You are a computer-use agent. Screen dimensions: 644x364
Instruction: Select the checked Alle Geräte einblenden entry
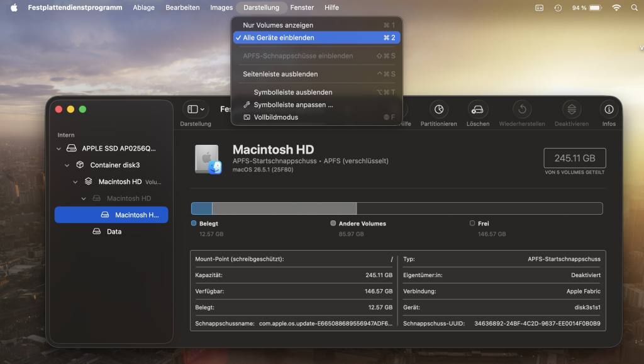coord(317,37)
